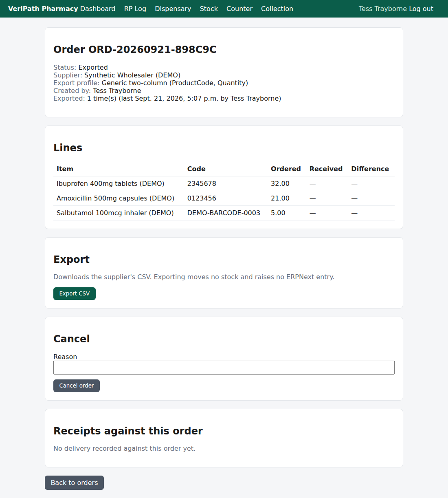Click ordered quantity 32.00
Viewport: 448px width, 498px height.
click(x=280, y=183)
